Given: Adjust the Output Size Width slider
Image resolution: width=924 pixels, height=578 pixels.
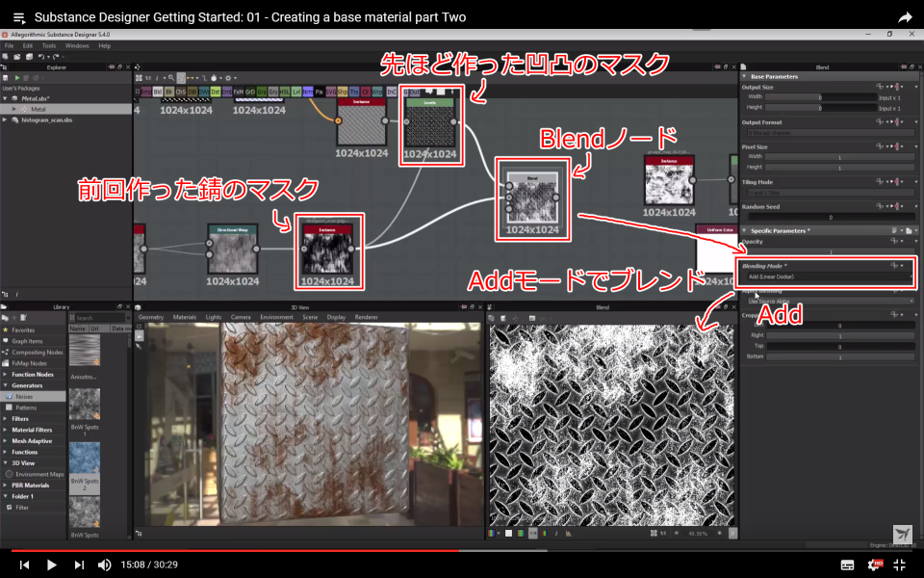Looking at the screenshot, I should coord(821,97).
